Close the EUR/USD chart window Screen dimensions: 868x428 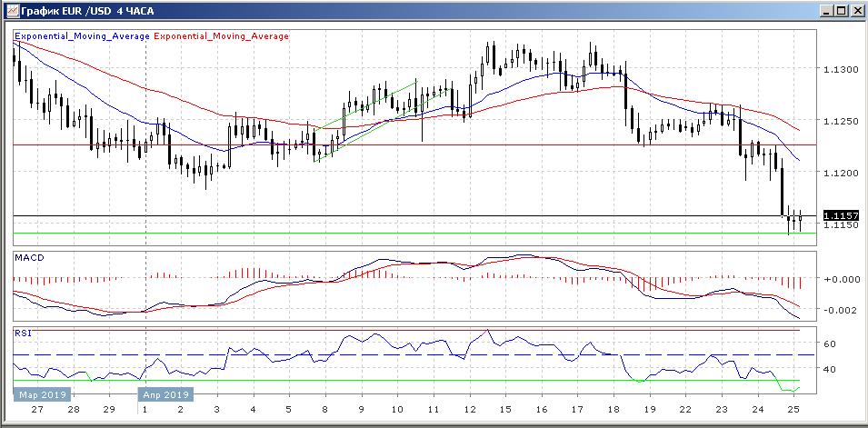click(x=856, y=10)
